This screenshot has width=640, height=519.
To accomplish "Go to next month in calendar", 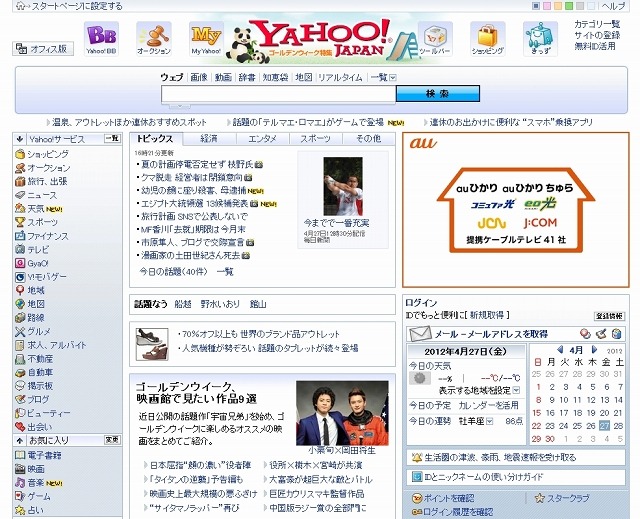I will pos(594,350).
